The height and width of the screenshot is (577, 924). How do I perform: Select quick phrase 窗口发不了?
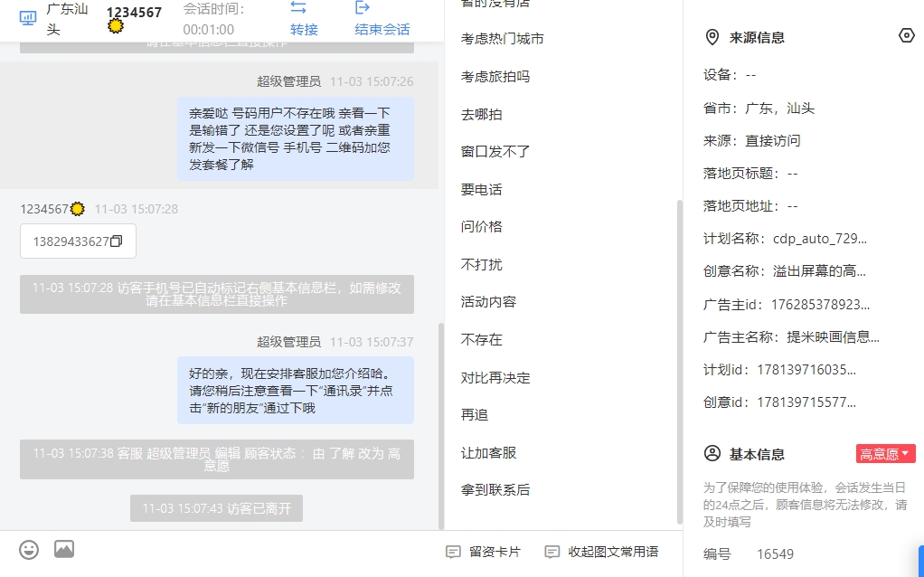click(x=495, y=152)
